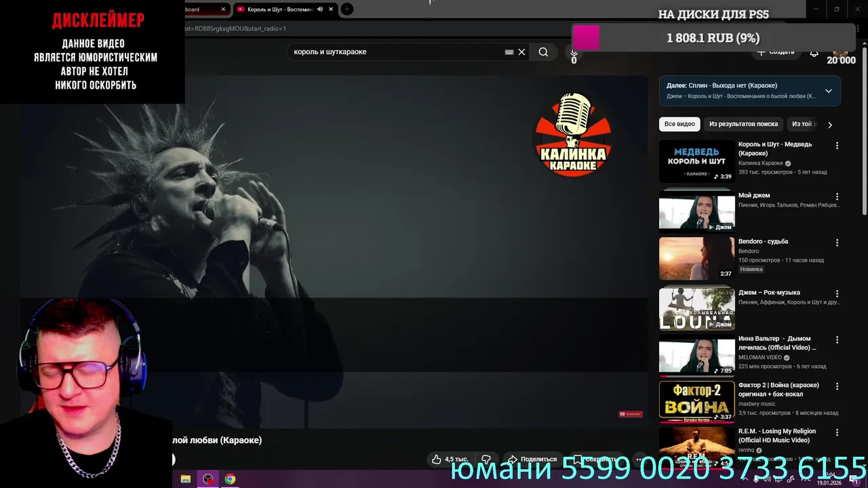The height and width of the screenshot is (488, 868).
Task: Open Windows notification center
Action: (x=856, y=481)
